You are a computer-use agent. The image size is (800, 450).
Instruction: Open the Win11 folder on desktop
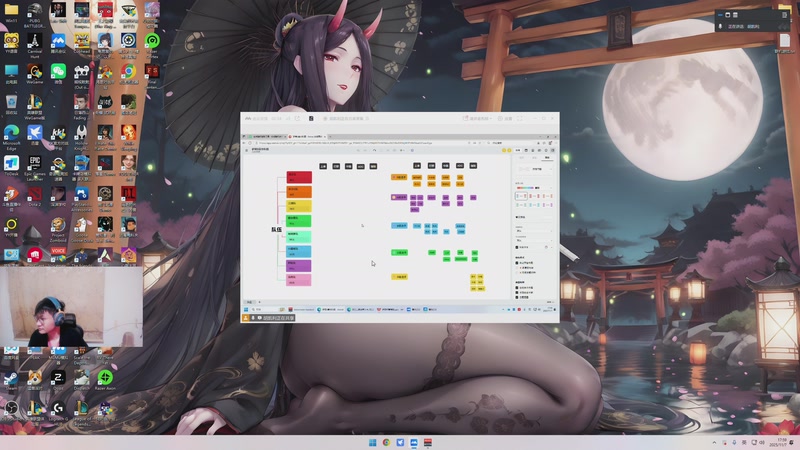pyautogui.click(x=11, y=11)
